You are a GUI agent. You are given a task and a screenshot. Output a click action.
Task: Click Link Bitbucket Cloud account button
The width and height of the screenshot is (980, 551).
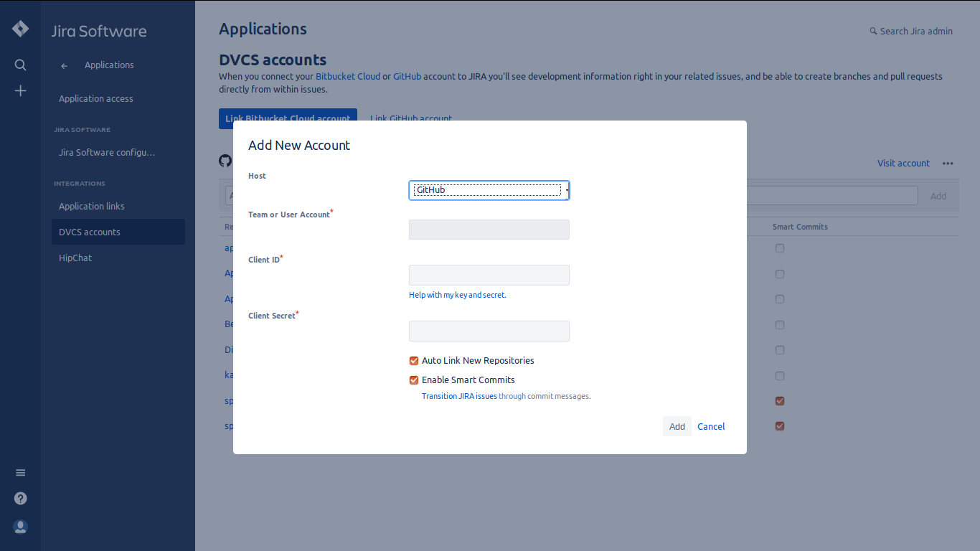pos(288,119)
